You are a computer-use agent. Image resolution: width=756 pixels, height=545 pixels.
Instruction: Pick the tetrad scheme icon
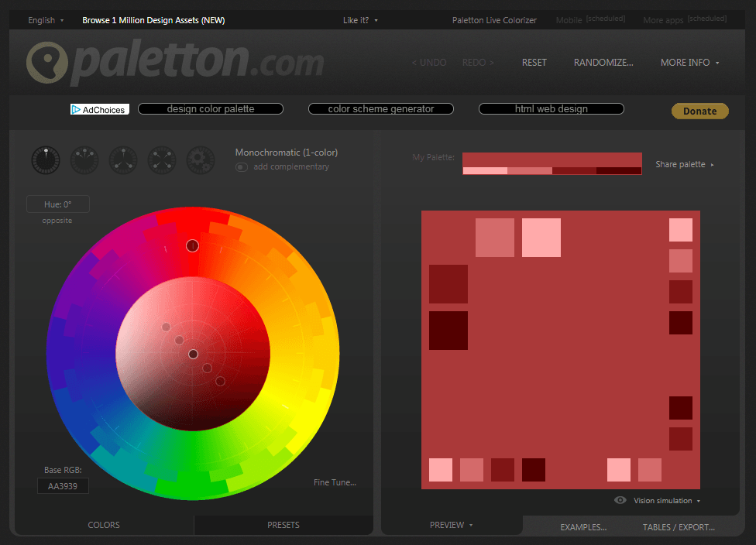(x=162, y=160)
